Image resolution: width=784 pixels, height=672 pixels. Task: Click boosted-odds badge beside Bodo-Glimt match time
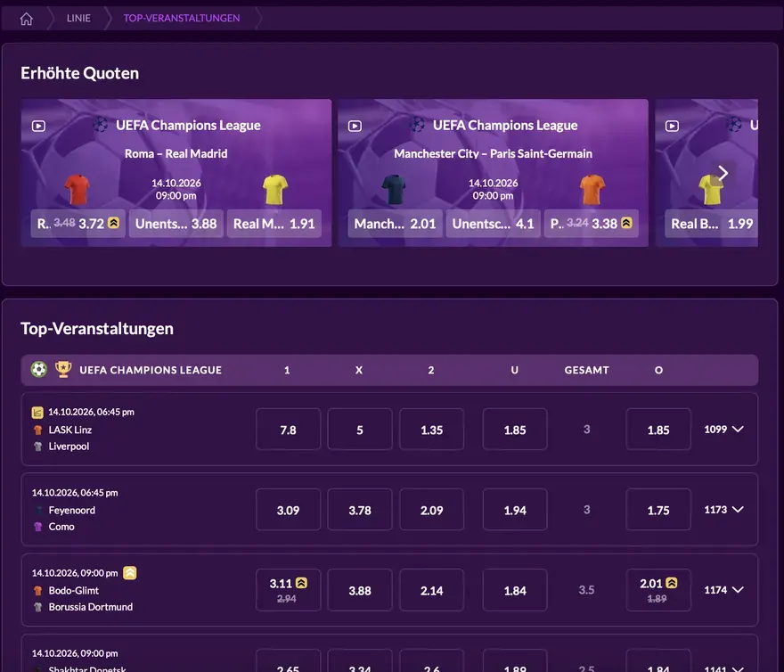(x=130, y=573)
